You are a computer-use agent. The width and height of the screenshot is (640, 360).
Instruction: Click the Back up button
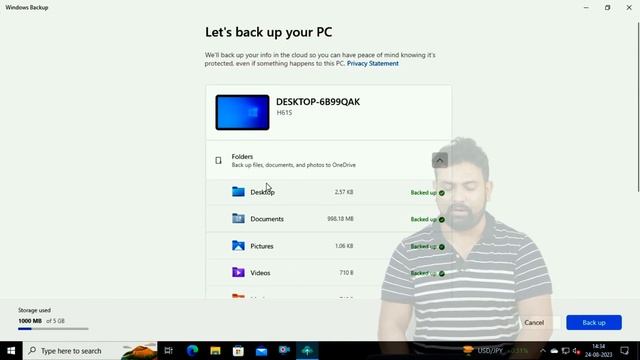[594, 322]
